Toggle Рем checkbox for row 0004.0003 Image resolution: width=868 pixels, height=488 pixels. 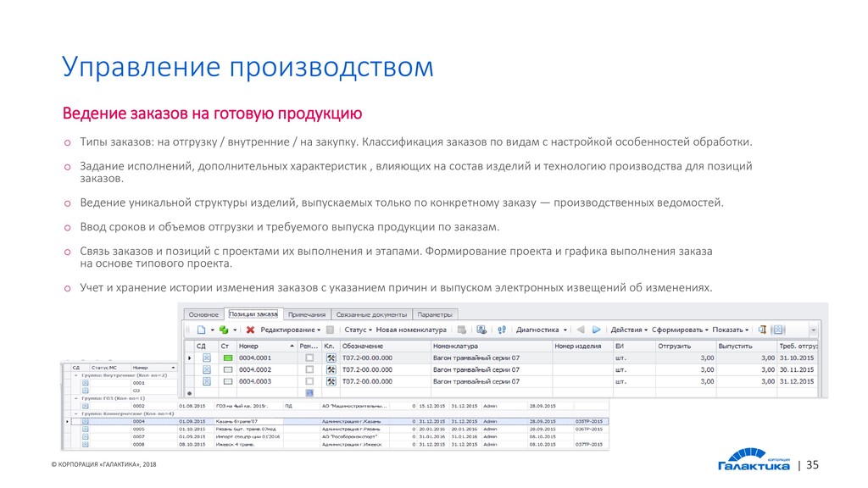click(309, 381)
